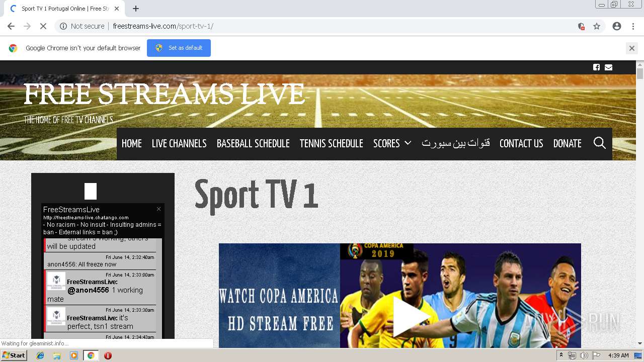The image size is (644, 362).
Task: Open network icon in system tray
Action: (x=572, y=355)
